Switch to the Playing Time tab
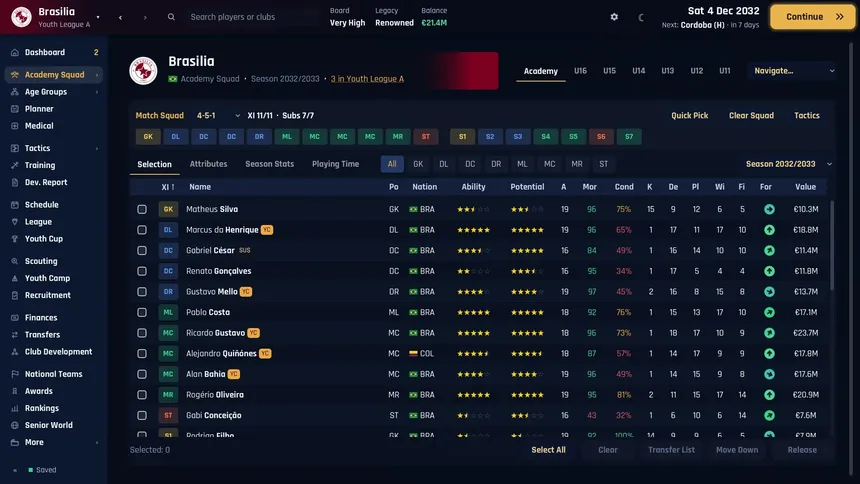 (335, 164)
